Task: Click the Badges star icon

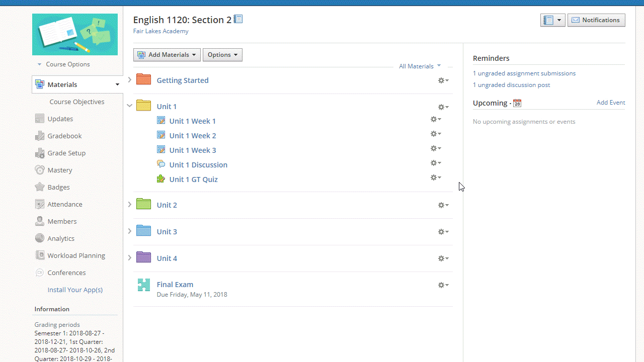Action: pyautogui.click(x=40, y=187)
